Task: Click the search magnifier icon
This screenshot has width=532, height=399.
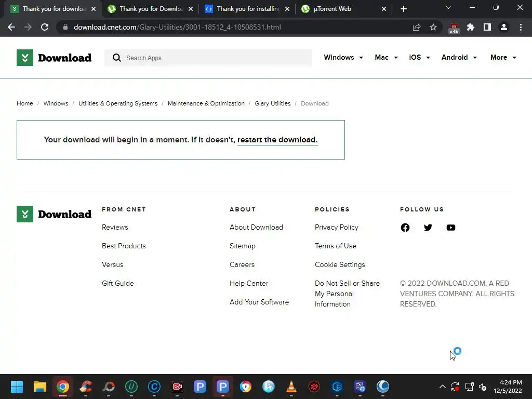Action: 117,58
